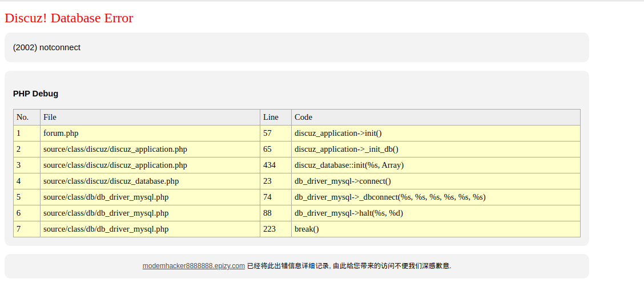Click the 'No.' column header
This screenshot has width=644, height=295.
[x=27, y=118]
